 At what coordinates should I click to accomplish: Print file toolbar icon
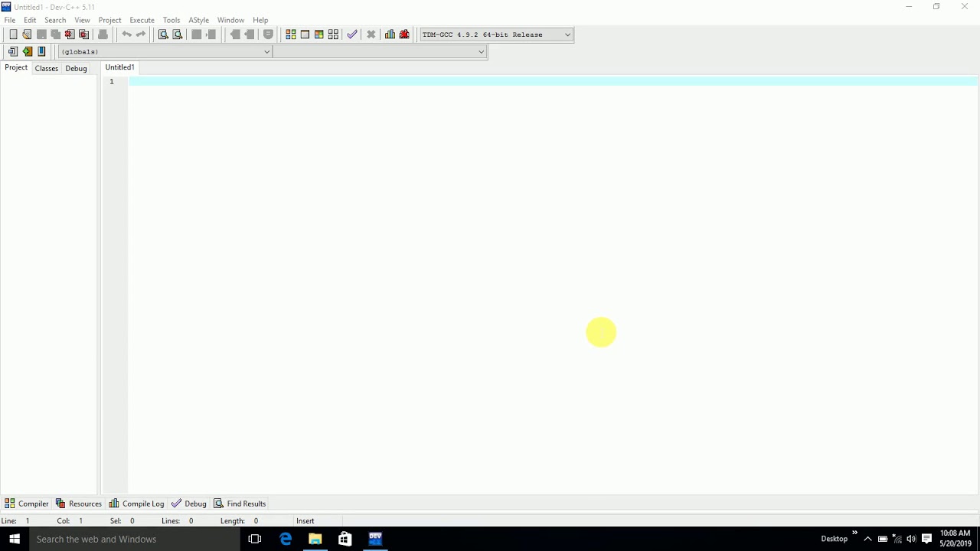pyautogui.click(x=103, y=34)
